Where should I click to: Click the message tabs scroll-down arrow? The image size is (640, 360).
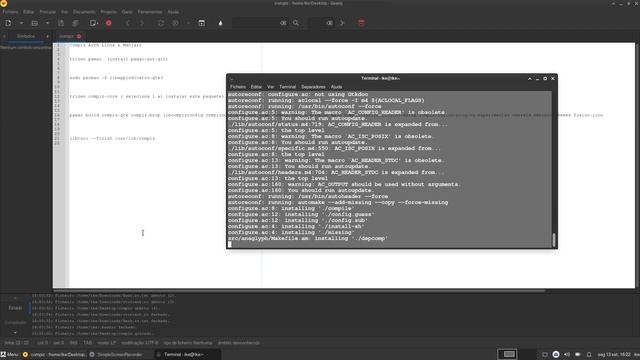point(15,332)
